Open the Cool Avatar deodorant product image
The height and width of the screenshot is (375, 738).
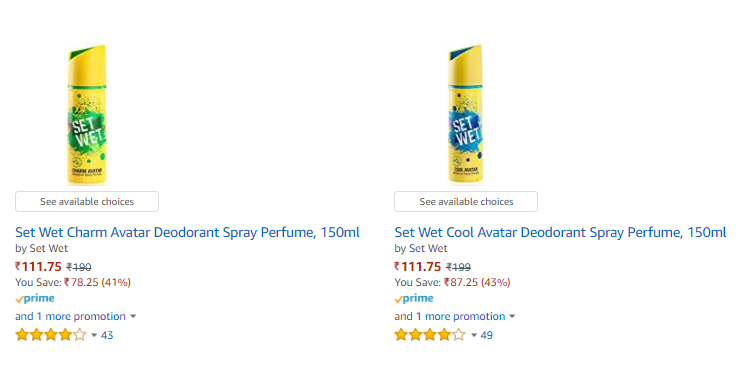pyautogui.click(x=465, y=114)
